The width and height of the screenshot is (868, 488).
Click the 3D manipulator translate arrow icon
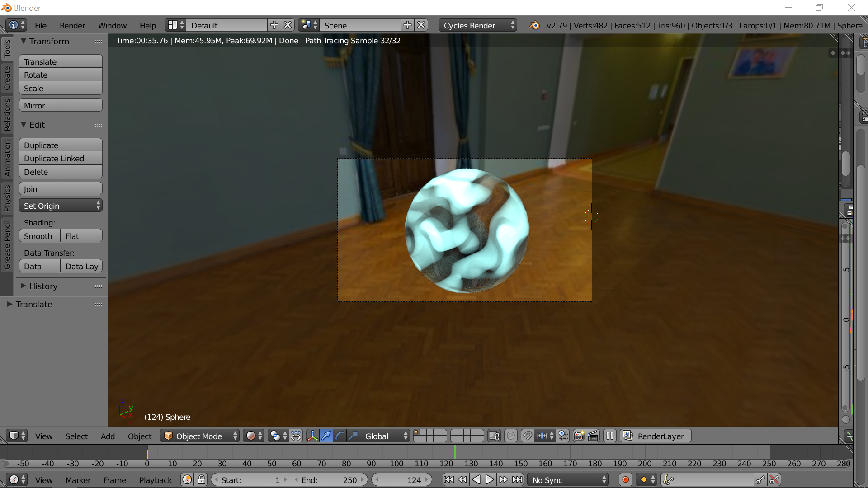pyautogui.click(x=326, y=436)
